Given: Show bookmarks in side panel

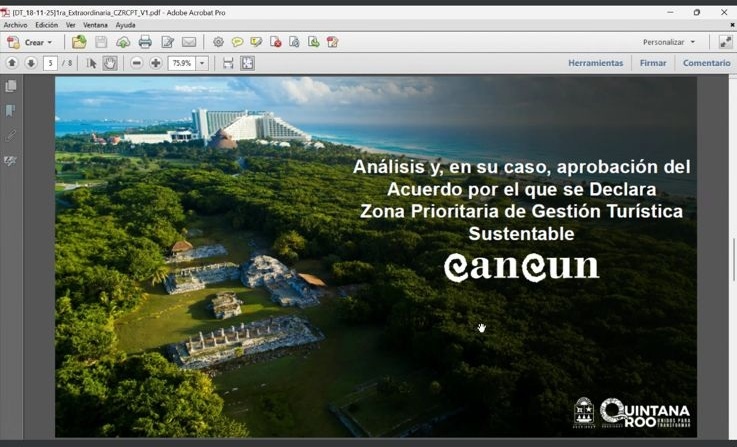Looking at the screenshot, I should (10, 111).
